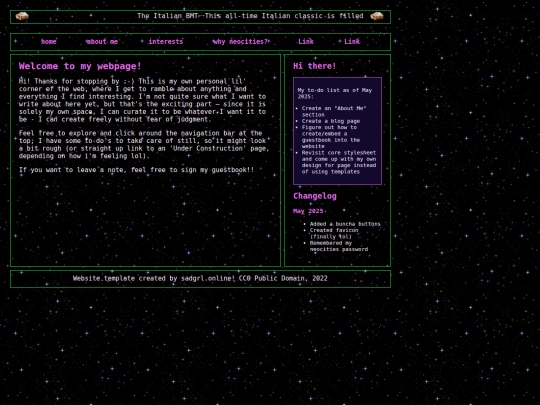
Task: Click the Hi there! sidebar heading
Action: (x=314, y=66)
